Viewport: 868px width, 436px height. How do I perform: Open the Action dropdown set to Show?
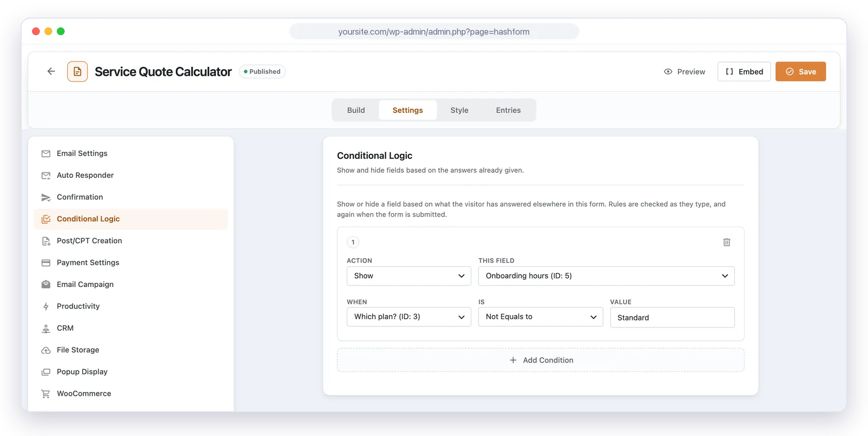click(x=409, y=276)
